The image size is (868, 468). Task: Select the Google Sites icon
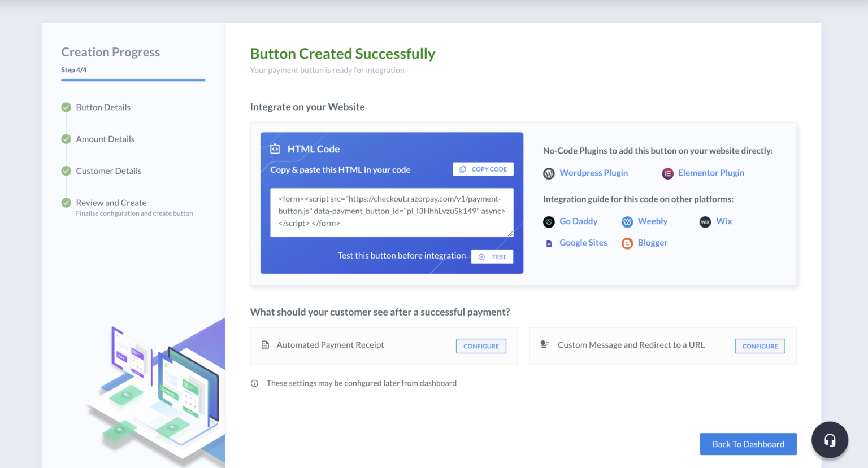pyautogui.click(x=549, y=243)
